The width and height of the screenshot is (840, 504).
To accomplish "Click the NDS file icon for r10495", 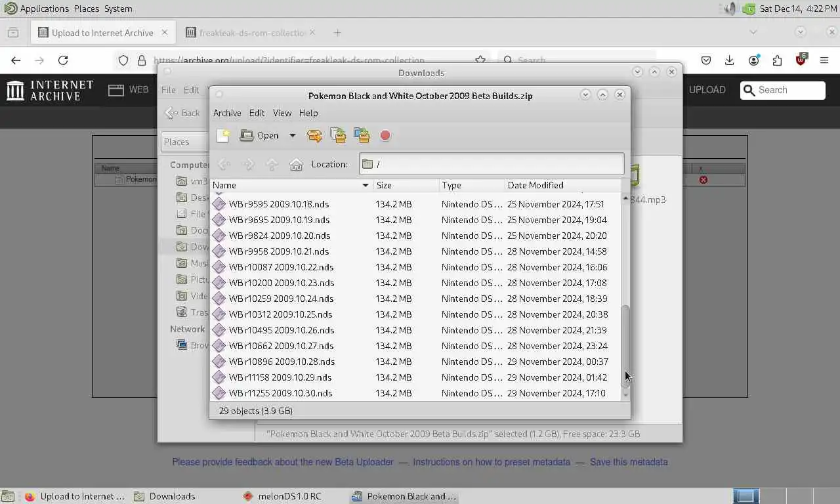I will (219, 330).
